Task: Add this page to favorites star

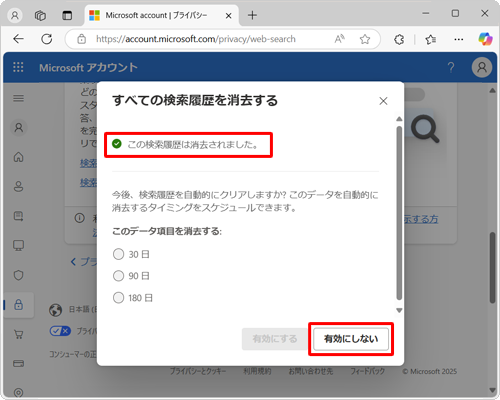Action: [365, 39]
